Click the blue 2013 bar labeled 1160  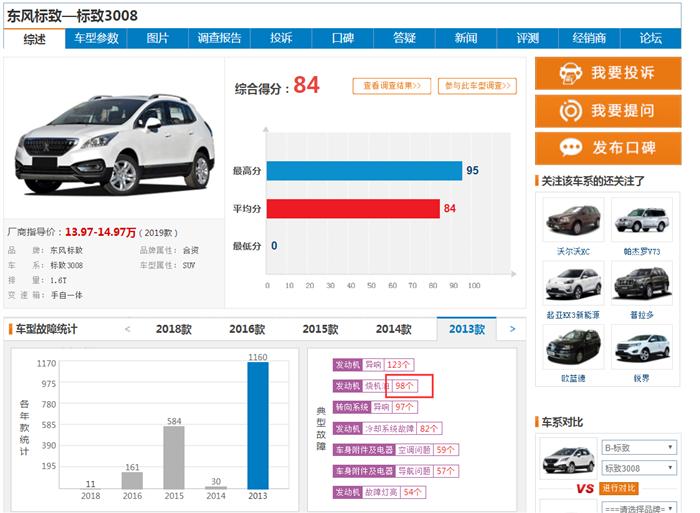coord(258,425)
